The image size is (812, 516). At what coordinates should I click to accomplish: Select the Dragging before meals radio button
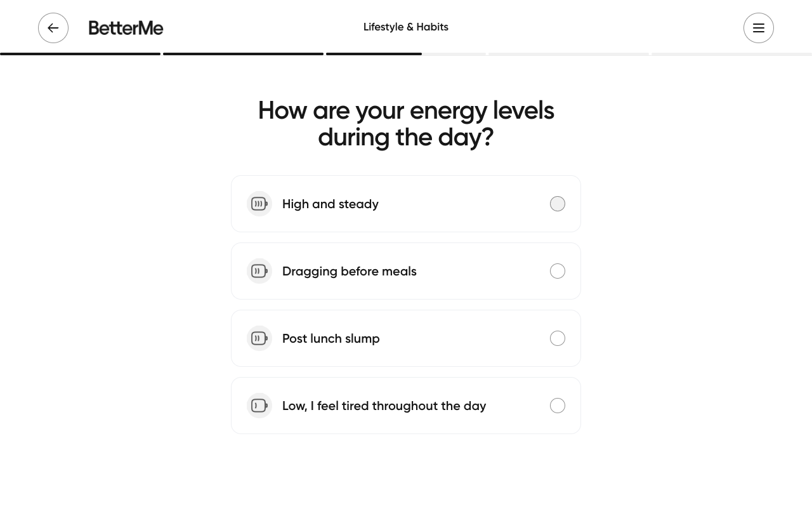click(x=557, y=271)
